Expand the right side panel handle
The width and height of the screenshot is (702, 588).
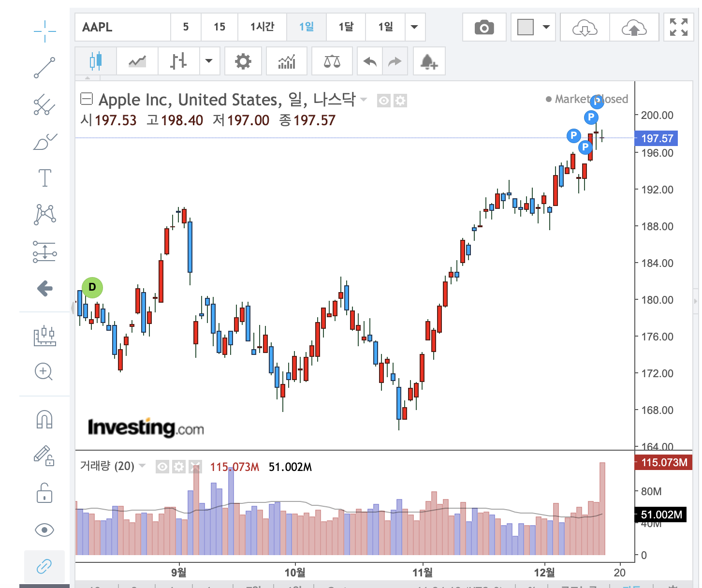pyautogui.click(x=696, y=301)
